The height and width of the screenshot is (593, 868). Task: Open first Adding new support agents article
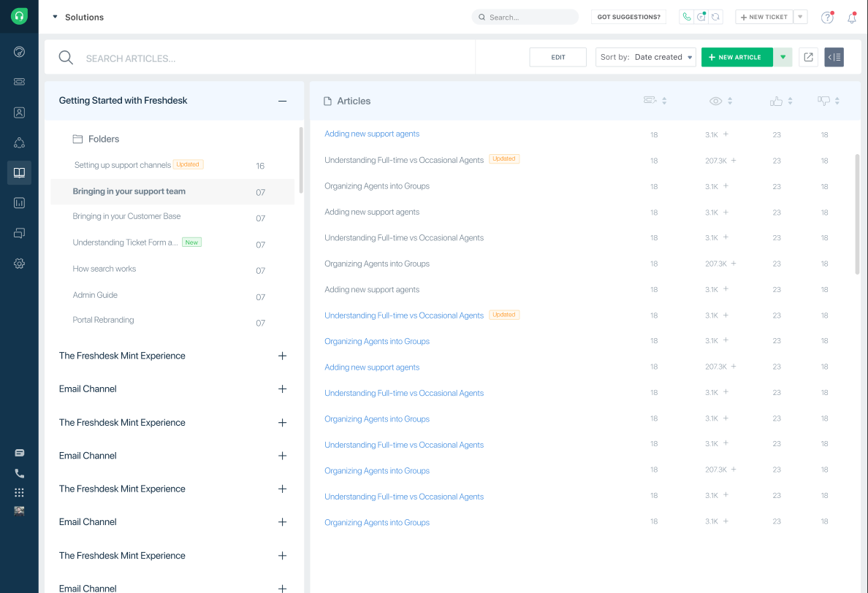tap(372, 134)
